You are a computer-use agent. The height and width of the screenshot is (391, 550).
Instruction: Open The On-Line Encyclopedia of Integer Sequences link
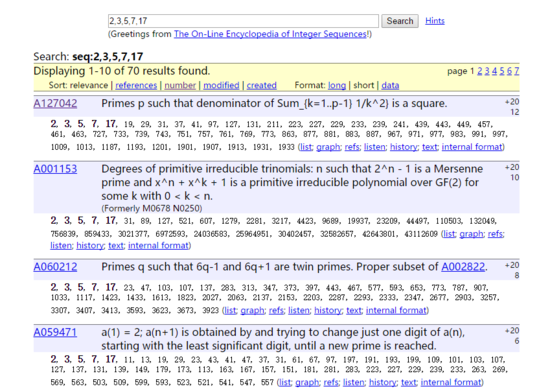(x=270, y=34)
